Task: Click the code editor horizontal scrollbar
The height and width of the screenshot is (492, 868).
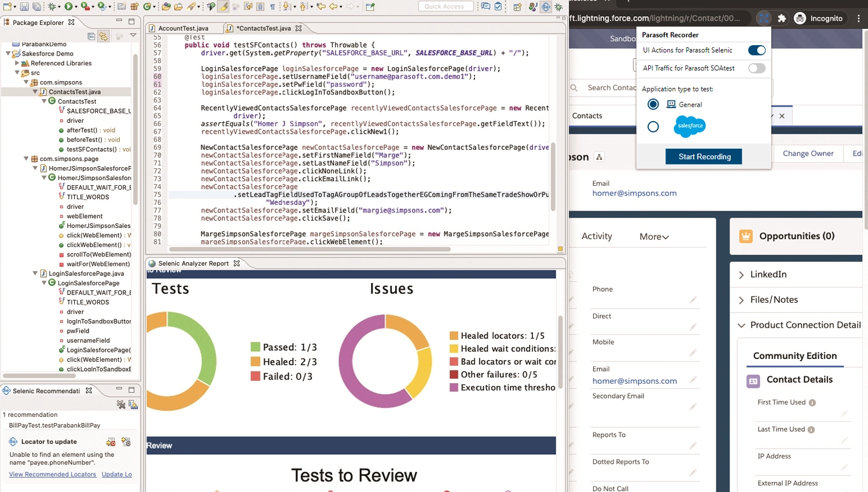Action: tap(310, 249)
